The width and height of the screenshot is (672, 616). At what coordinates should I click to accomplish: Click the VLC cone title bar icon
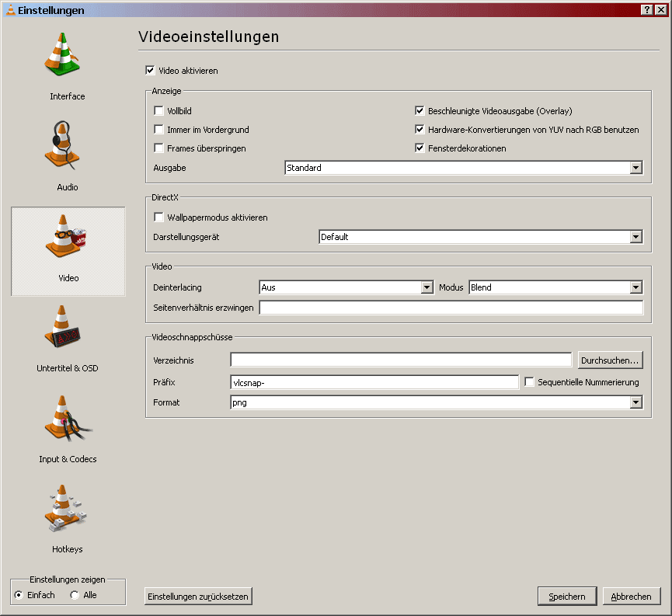click(10, 10)
